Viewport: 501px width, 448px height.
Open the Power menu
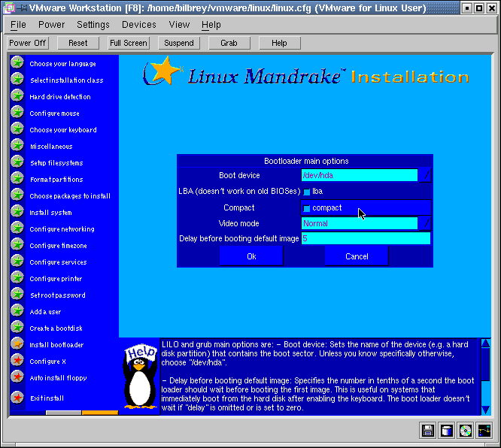(51, 25)
